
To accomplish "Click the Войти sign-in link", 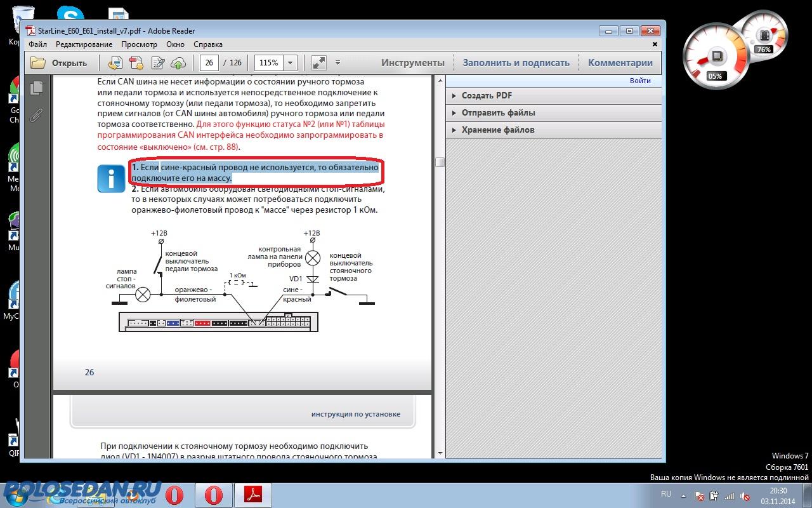I will [640, 81].
